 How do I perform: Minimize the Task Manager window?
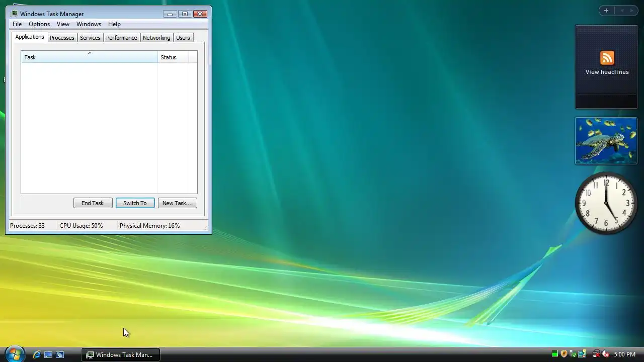click(170, 14)
